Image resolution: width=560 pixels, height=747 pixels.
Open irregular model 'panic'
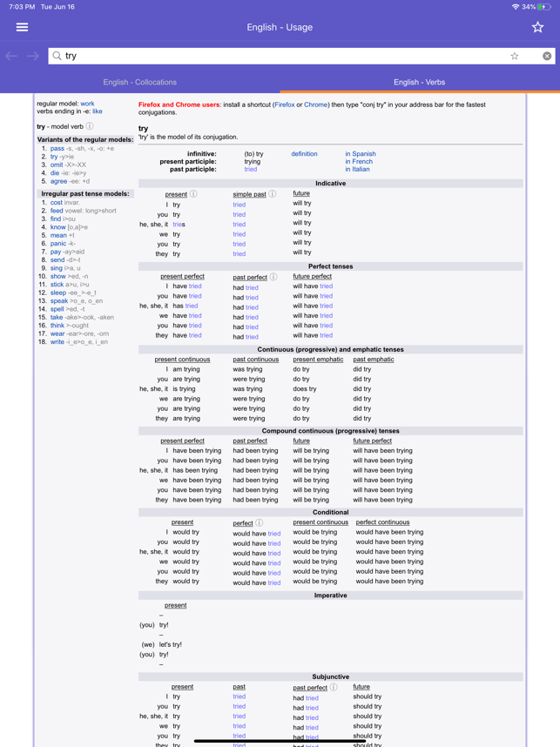(58, 244)
